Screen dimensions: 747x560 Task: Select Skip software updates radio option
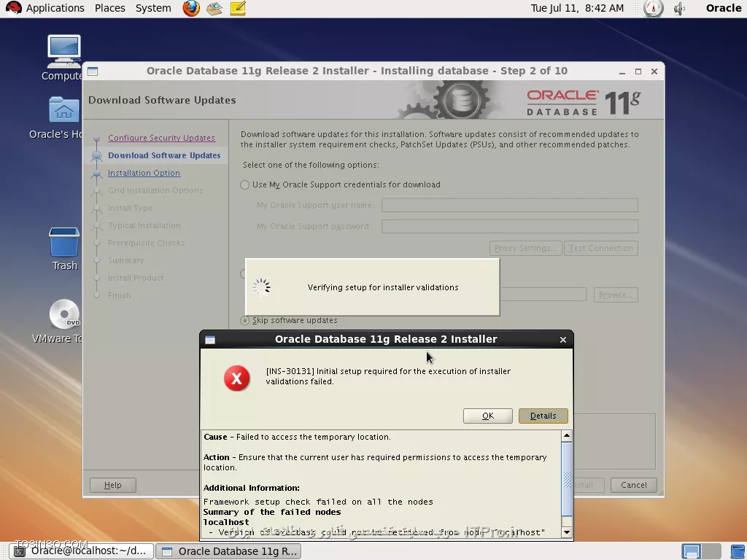pyautogui.click(x=245, y=321)
